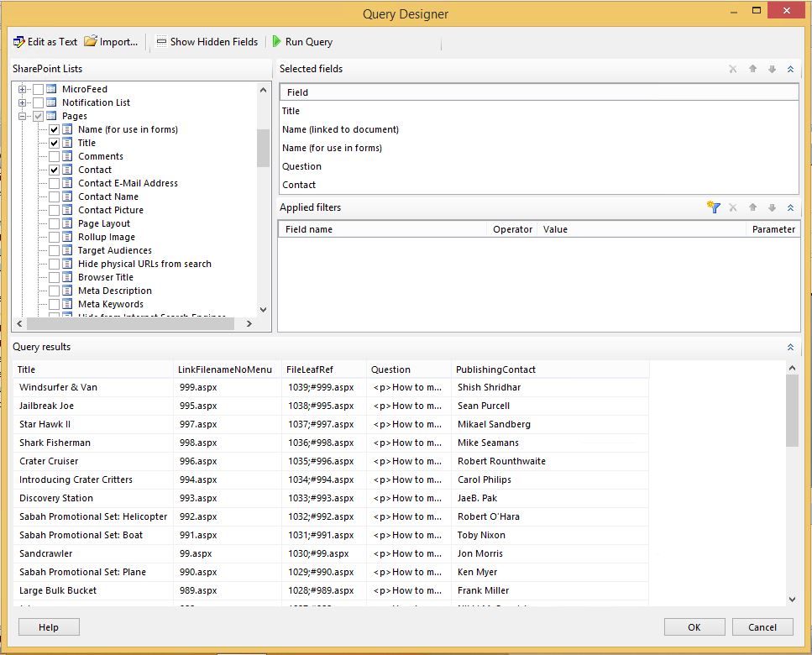Delete selected field using the X icon in Selected fields
This screenshot has width=812, height=655.
pos(733,69)
